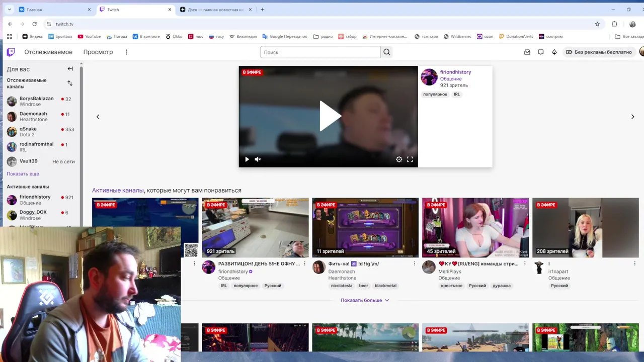Click the IRL tag in featured panel
The height and width of the screenshot is (362, 644).
(x=457, y=94)
